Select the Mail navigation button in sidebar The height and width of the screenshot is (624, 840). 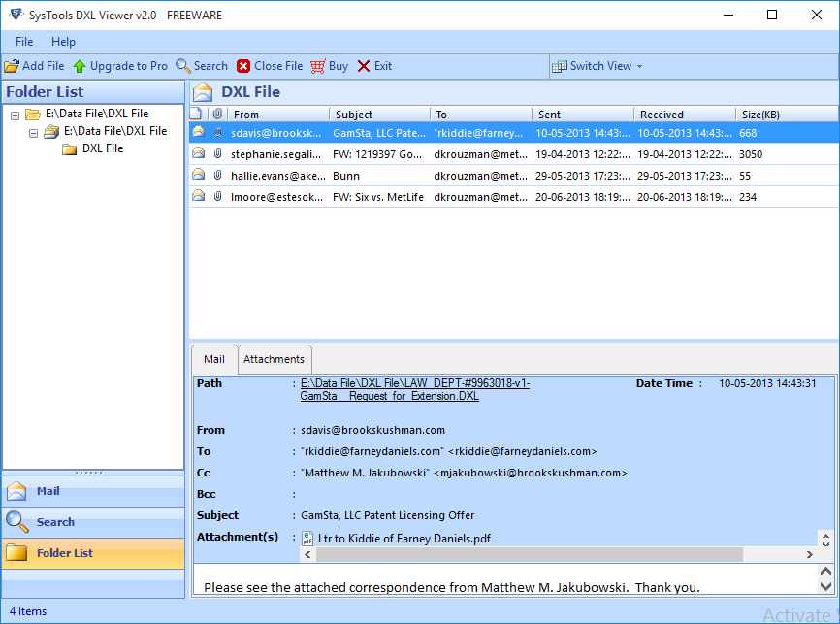click(93, 491)
